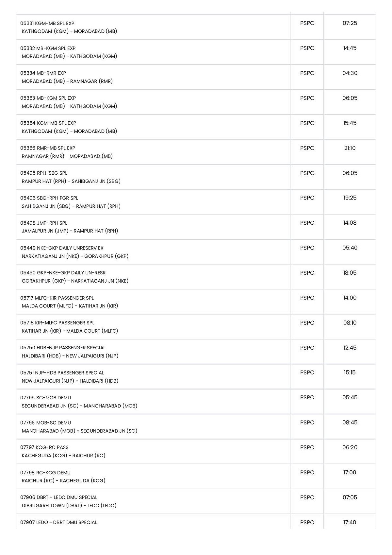Viewport: 392px width, 555px height.
Task: Click train 05331 KGM-MB SPL EXP entry
Action: 47,23
